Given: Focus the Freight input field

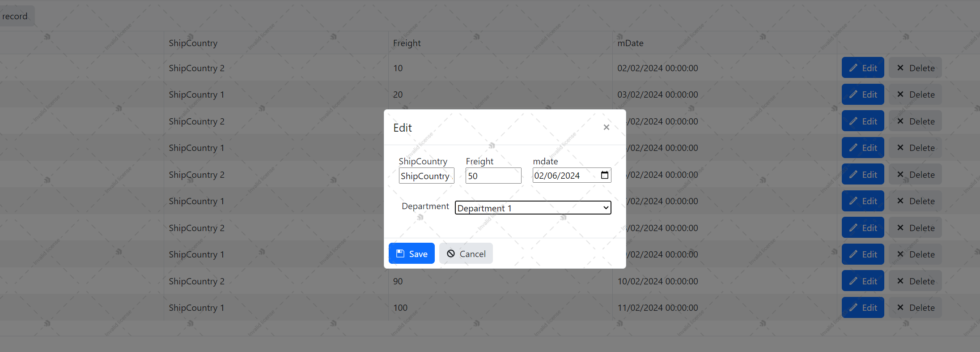Looking at the screenshot, I should [x=493, y=176].
